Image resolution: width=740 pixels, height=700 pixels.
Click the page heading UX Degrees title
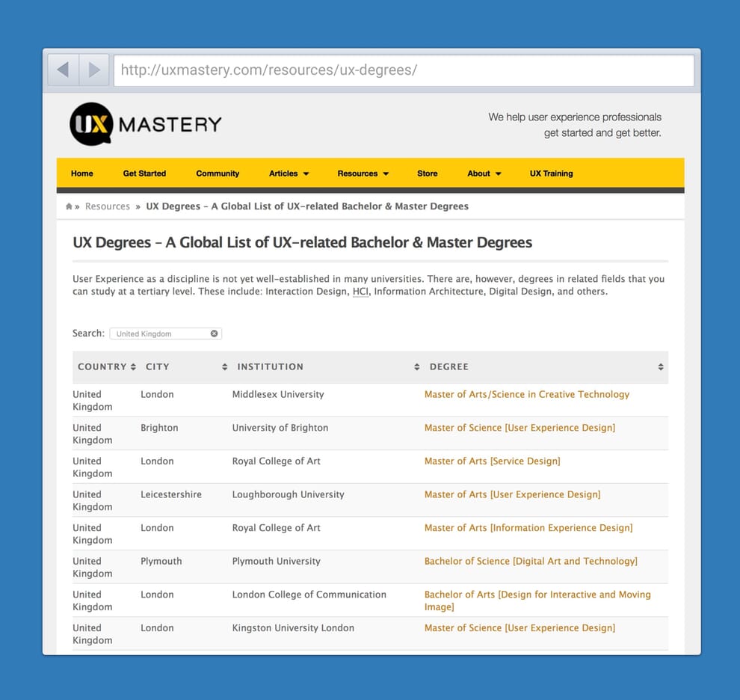point(303,242)
